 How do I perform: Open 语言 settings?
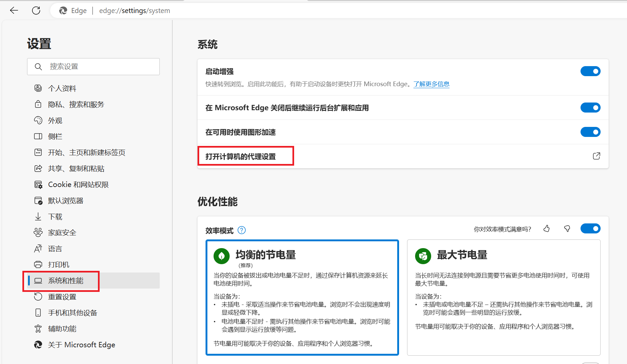coord(94,248)
